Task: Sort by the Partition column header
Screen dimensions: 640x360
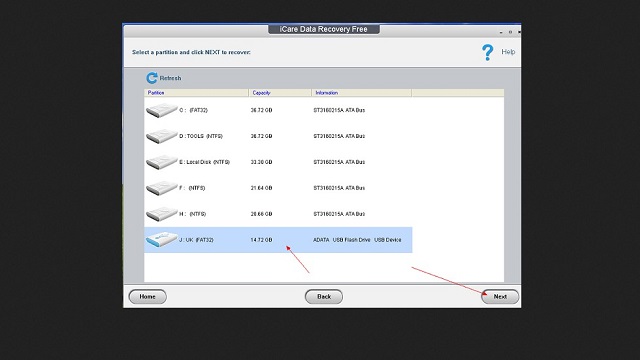Action: point(196,93)
